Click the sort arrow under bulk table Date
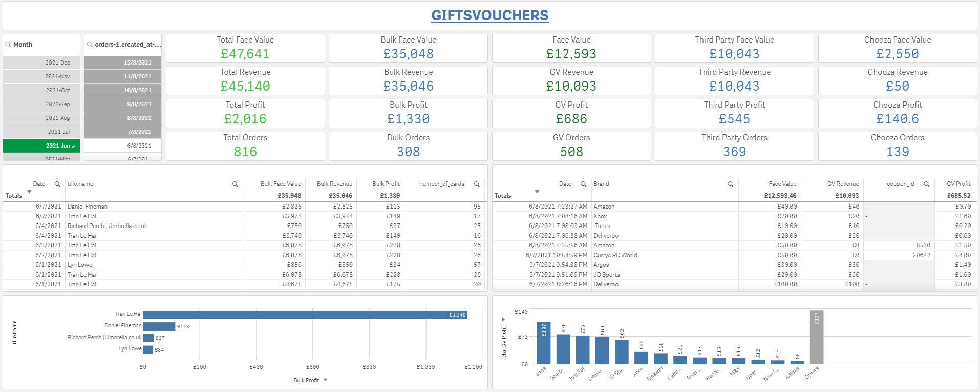The image size is (980, 392). (29, 192)
